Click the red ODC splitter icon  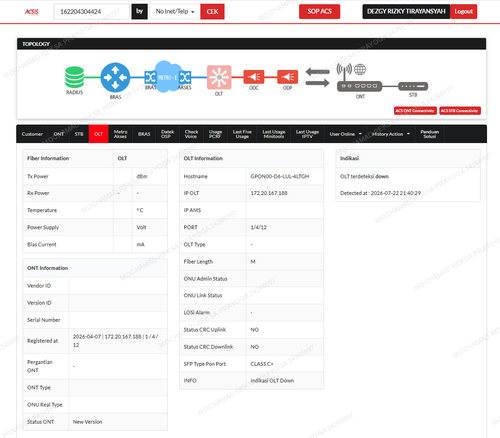[254, 77]
